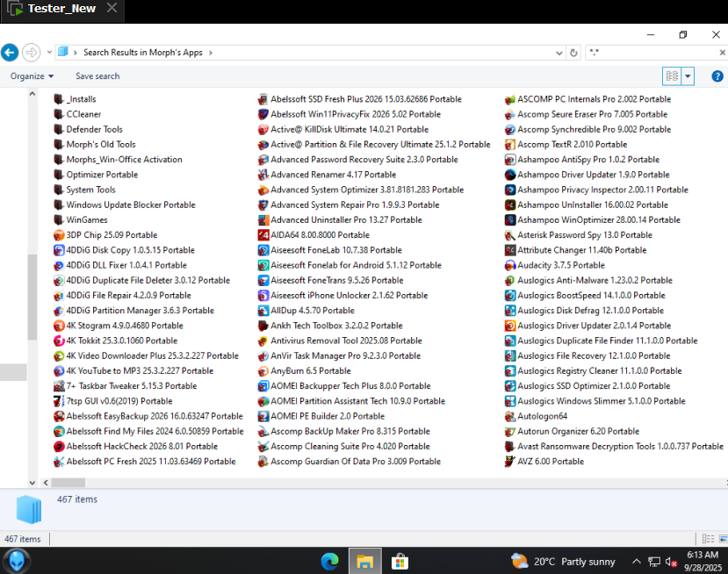
Task: Open the recent locations dropdown
Action: click(49, 53)
